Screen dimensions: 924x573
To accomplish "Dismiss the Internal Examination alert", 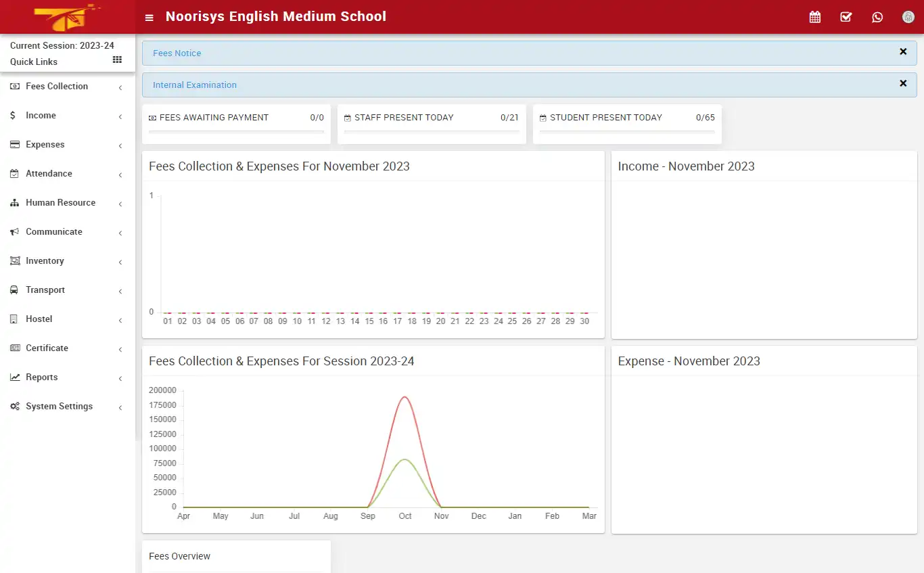I will [x=903, y=83].
